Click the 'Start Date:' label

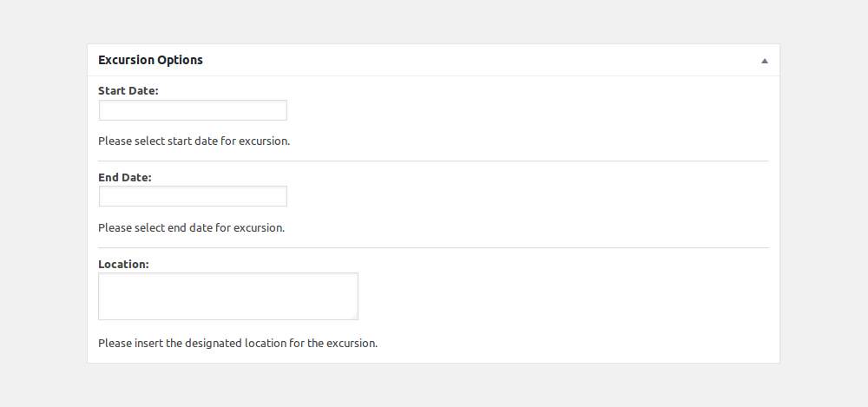tap(128, 91)
